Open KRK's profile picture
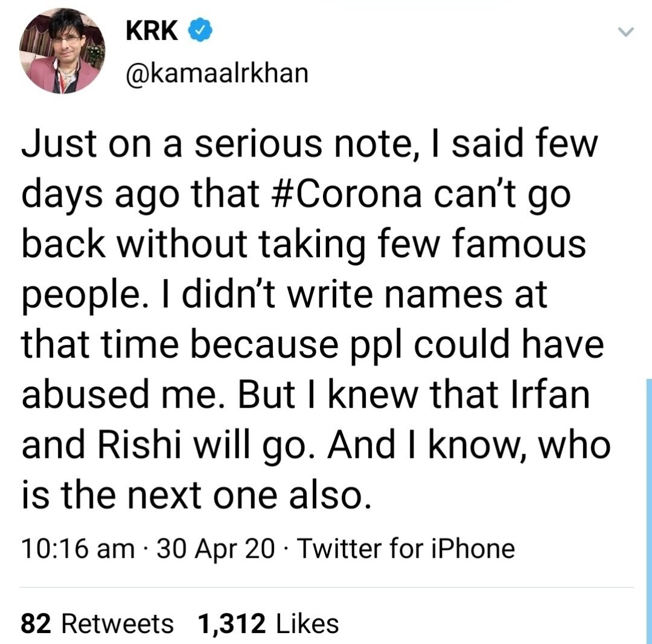This screenshot has width=652, height=644. click(x=62, y=51)
